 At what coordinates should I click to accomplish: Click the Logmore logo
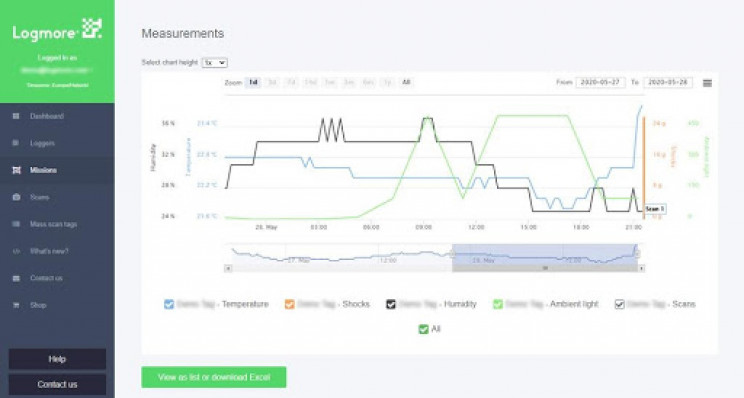pyautogui.click(x=57, y=30)
